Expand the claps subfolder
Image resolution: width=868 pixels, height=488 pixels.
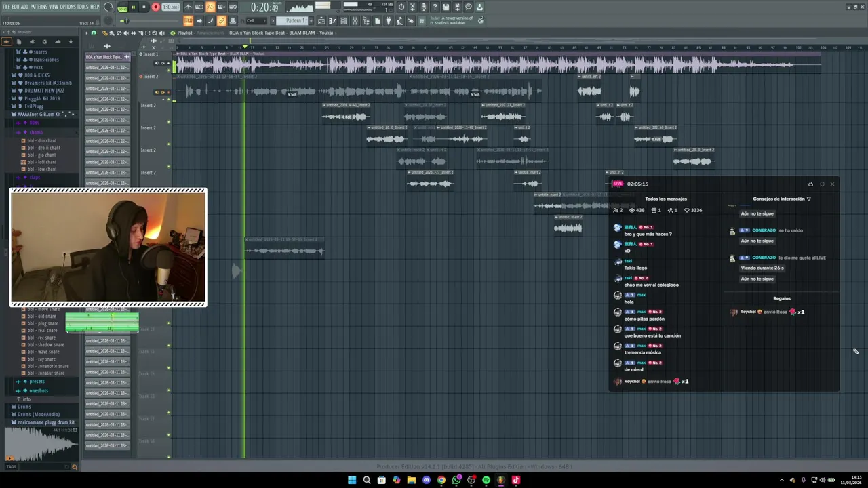pos(34,177)
